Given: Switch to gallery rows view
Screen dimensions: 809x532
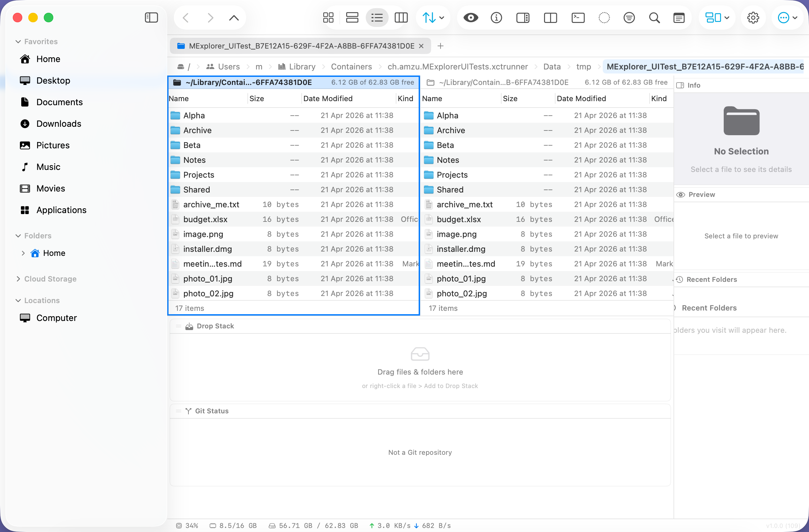Looking at the screenshot, I should click(x=352, y=17).
